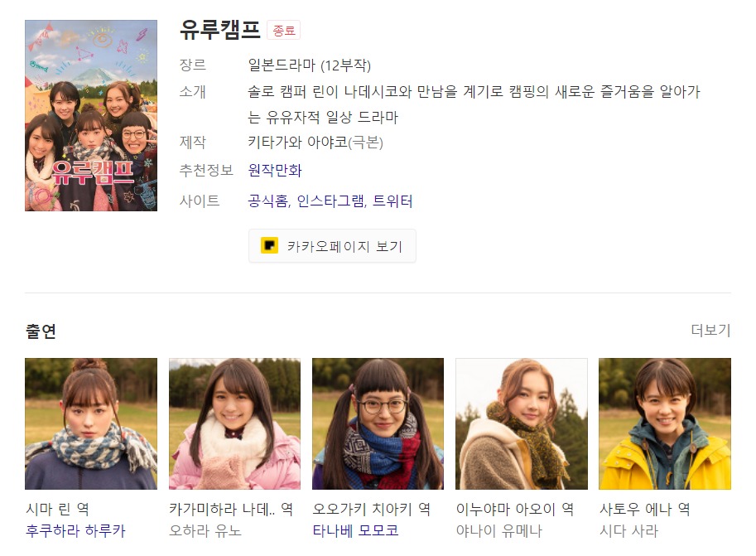756x556 pixels.
Task: Select the 카가미하라 나데시코 cast photo
Action: [x=235, y=423]
